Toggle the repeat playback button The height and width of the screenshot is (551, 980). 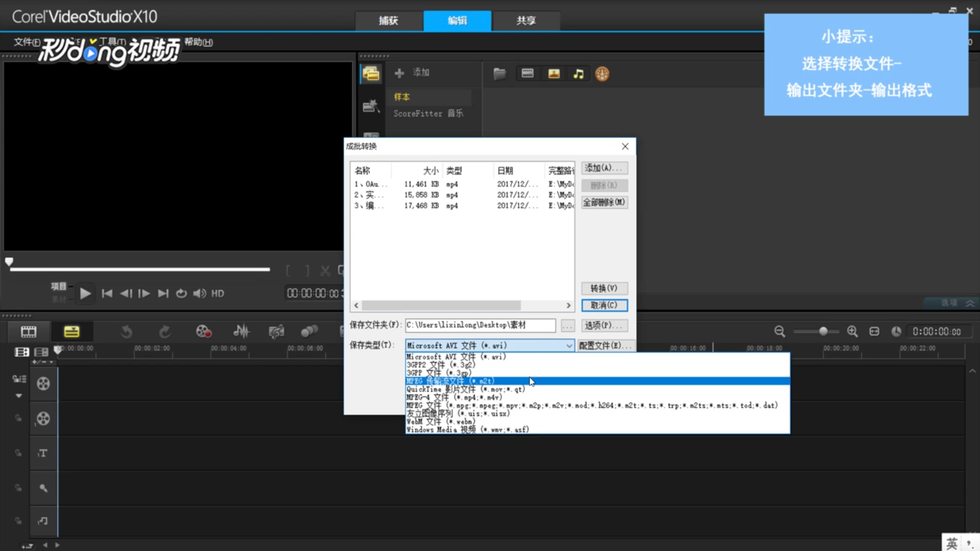(181, 293)
